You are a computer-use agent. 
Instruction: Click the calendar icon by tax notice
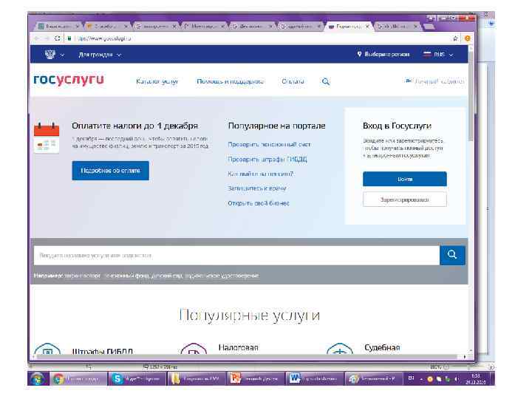[47, 137]
